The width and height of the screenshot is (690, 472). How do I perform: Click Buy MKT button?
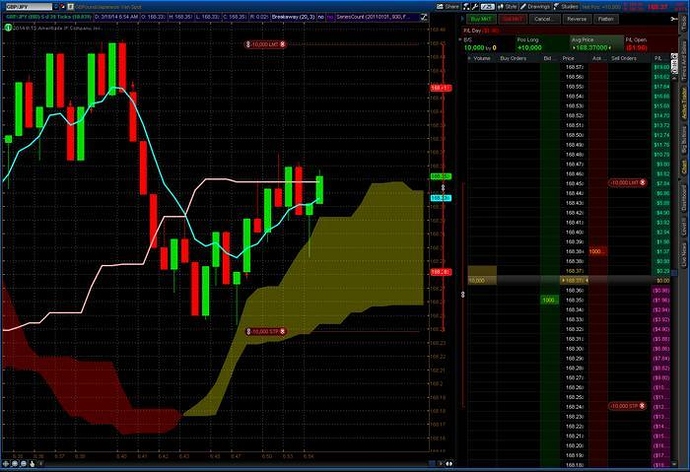(481, 19)
